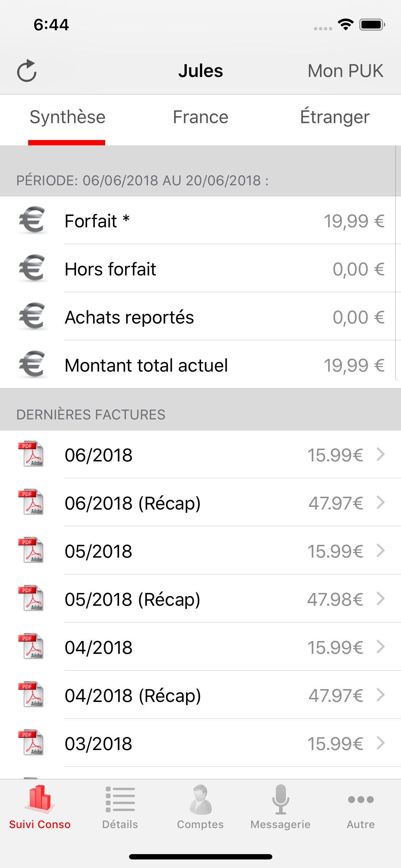
Task: Select the Montant total actuel row
Action: (200, 365)
